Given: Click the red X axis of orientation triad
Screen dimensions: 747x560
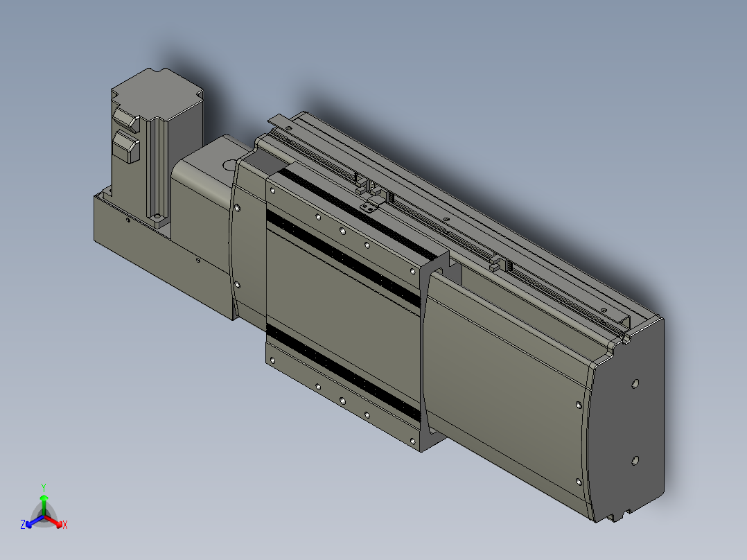Looking at the screenshot, I should [57, 522].
